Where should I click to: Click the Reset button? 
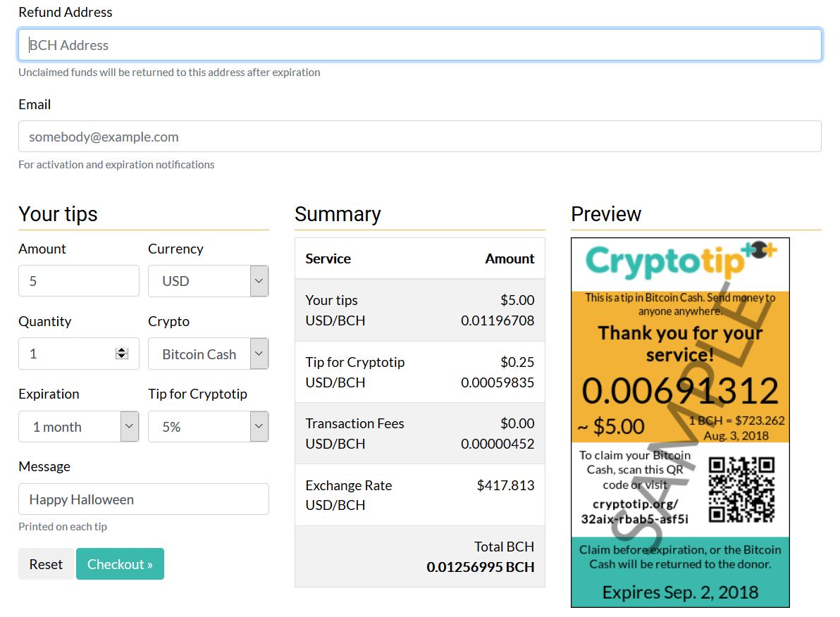46,564
